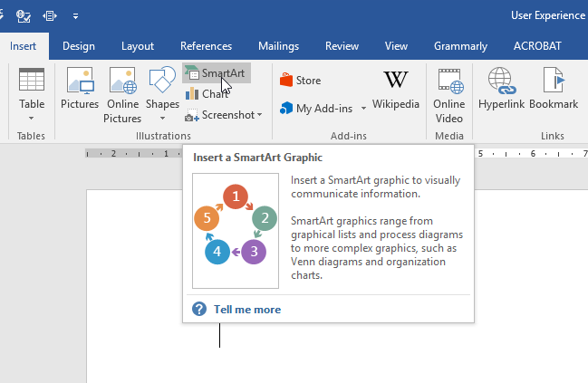Insert Pictures from this device

(80, 90)
